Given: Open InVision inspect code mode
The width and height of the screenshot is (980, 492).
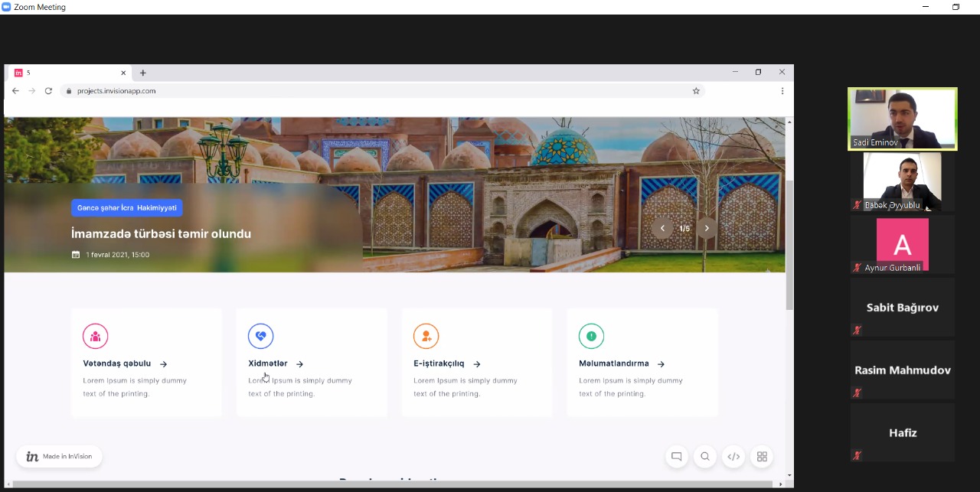Looking at the screenshot, I should [x=733, y=457].
